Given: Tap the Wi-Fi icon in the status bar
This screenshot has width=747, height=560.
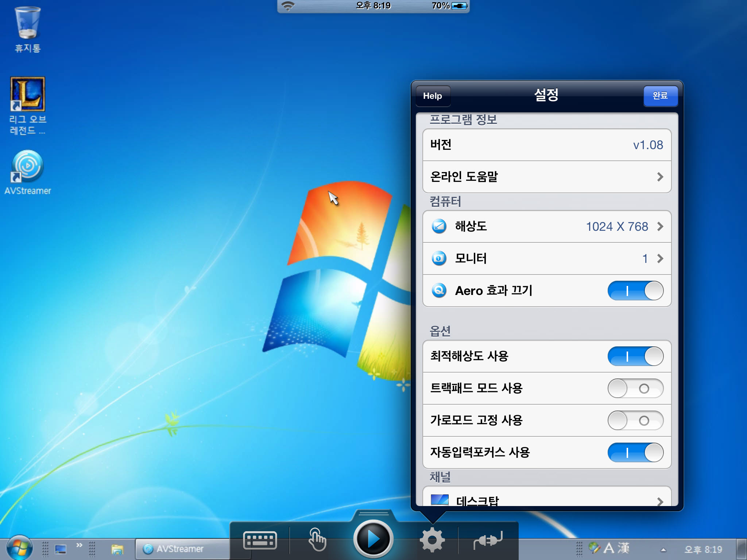Looking at the screenshot, I should [x=288, y=5].
